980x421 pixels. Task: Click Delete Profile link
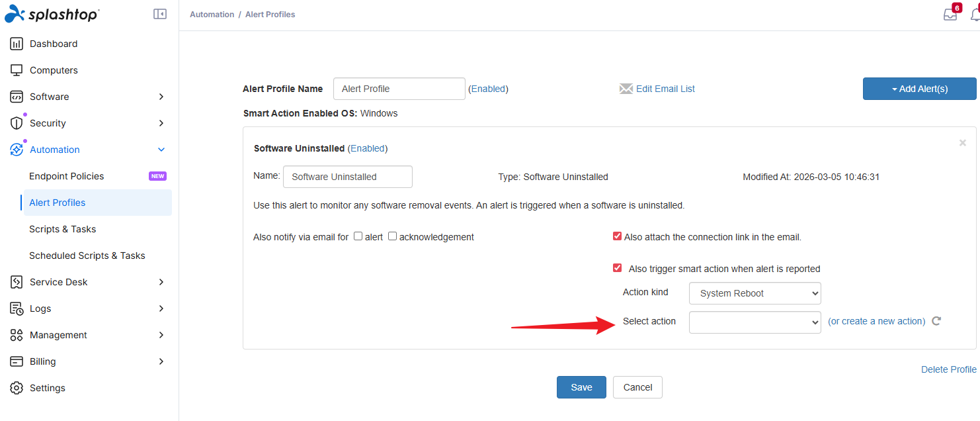(x=949, y=369)
